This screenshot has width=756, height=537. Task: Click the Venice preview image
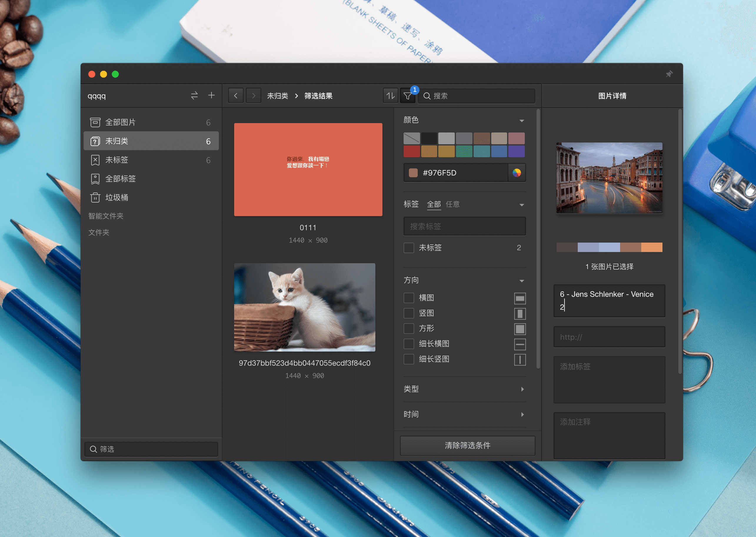[609, 178]
